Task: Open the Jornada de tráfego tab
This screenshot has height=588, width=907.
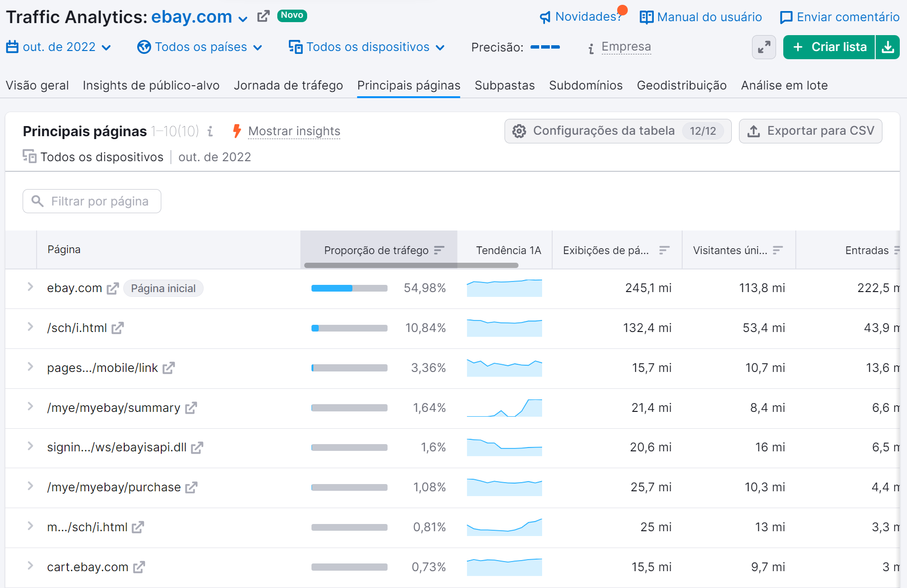Action: tap(288, 85)
